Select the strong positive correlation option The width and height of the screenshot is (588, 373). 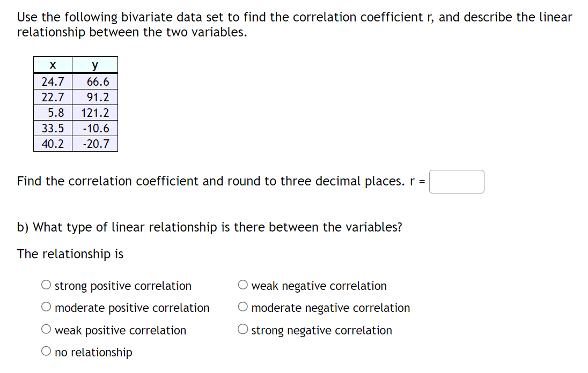(x=46, y=284)
